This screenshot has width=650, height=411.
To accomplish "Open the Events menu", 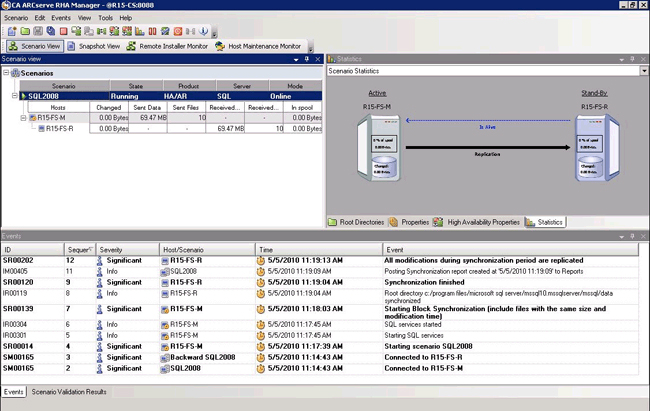I will (x=61, y=18).
